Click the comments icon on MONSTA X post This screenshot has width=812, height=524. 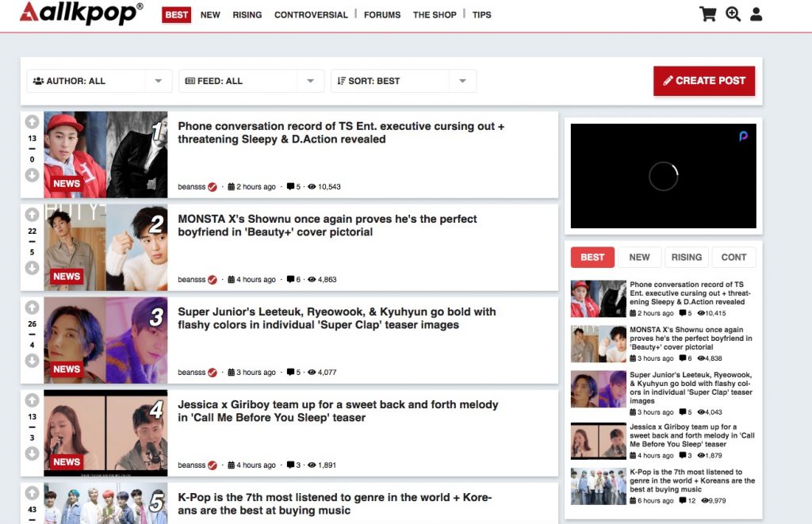click(290, 279)
